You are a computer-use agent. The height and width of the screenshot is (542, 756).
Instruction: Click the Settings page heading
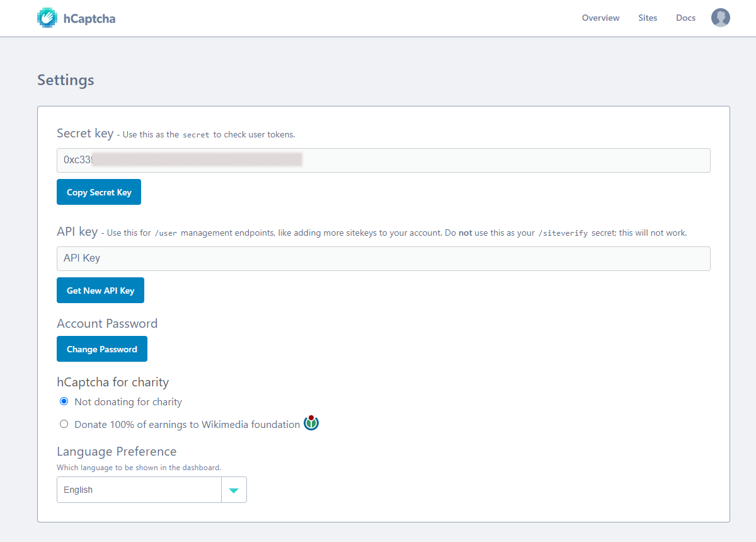[66, 80]
